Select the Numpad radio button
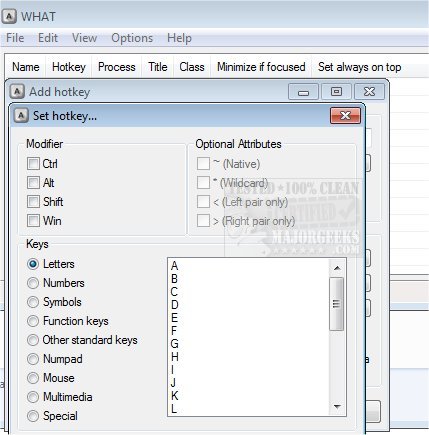Screen dimensions: 429x435 [x=33, y=359]
